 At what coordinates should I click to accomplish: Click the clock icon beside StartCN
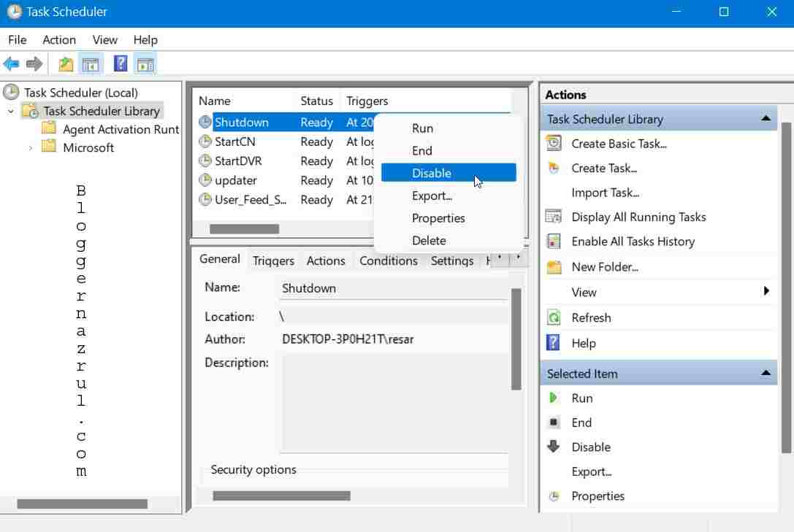205,142
